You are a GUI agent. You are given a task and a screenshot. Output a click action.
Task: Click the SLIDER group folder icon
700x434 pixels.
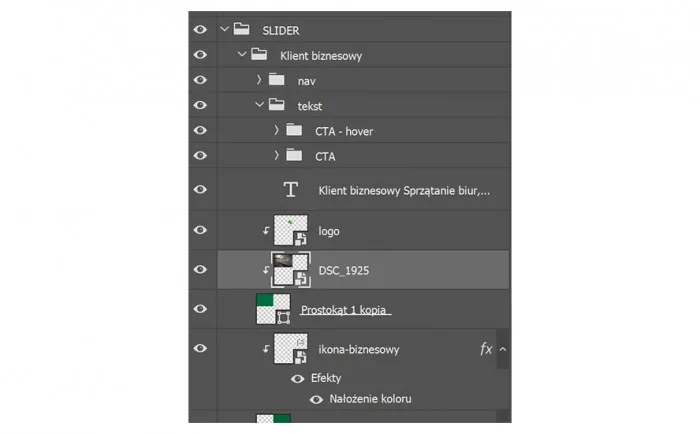tap(242, 30)
